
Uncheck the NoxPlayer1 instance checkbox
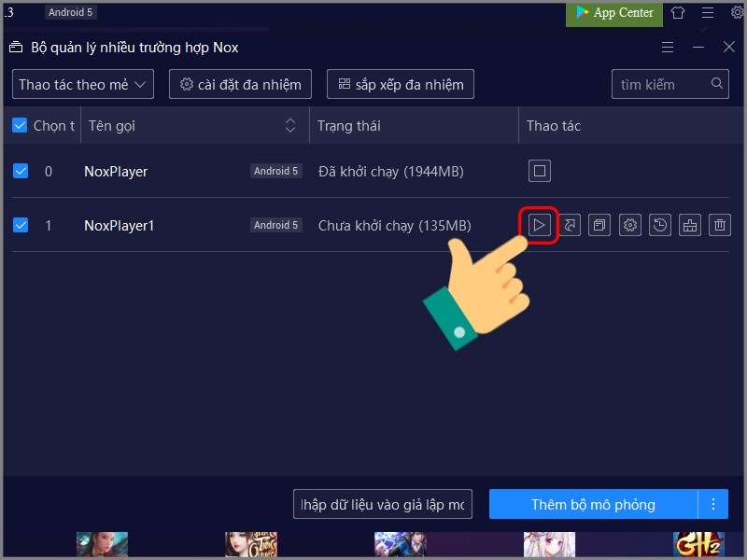[21, 225]
